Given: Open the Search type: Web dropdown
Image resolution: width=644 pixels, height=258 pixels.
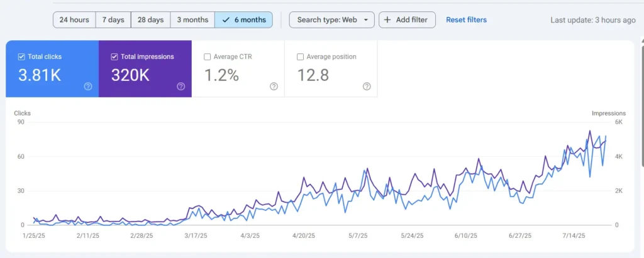Looking at the screenshot, I should [x=331, y=20].
